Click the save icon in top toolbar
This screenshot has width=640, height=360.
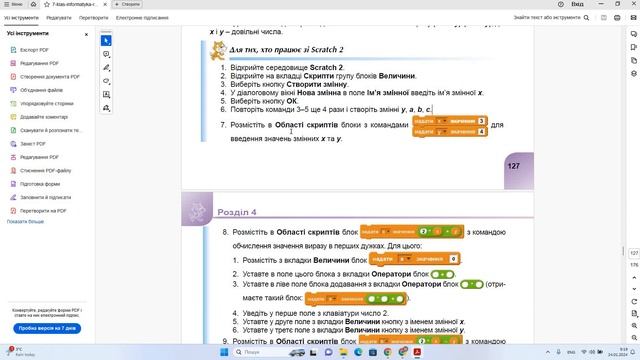(604, 18)
